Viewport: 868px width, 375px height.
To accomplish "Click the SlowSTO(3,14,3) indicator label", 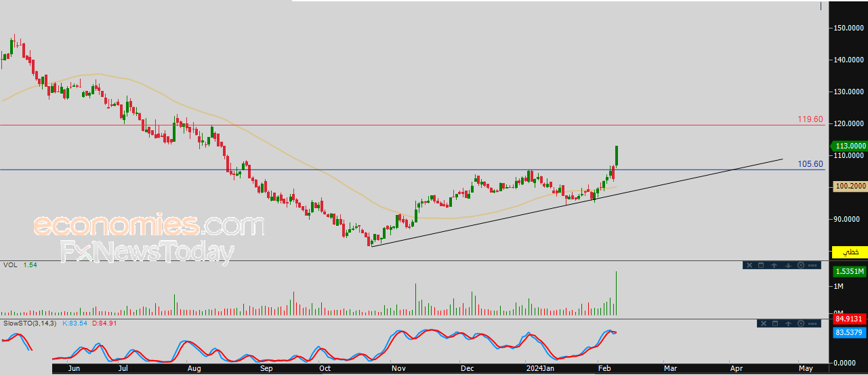I will click(x=31, y=324).
